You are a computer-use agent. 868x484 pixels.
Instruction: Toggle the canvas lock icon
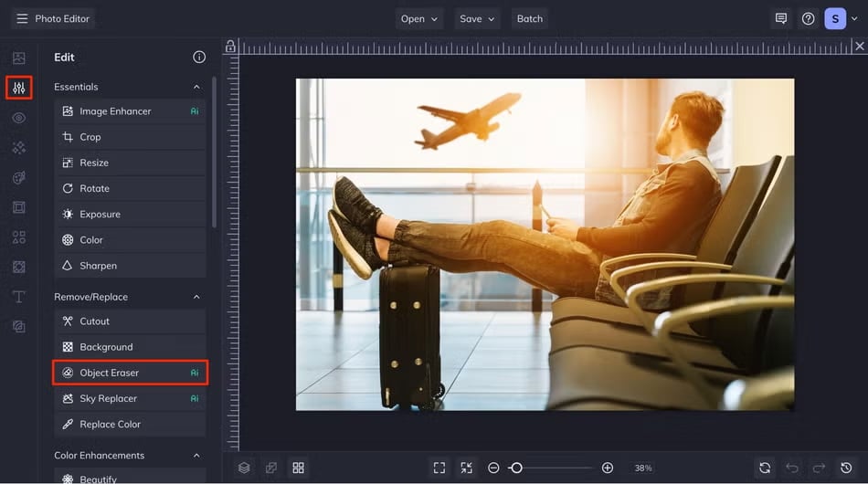pos(230,47)
